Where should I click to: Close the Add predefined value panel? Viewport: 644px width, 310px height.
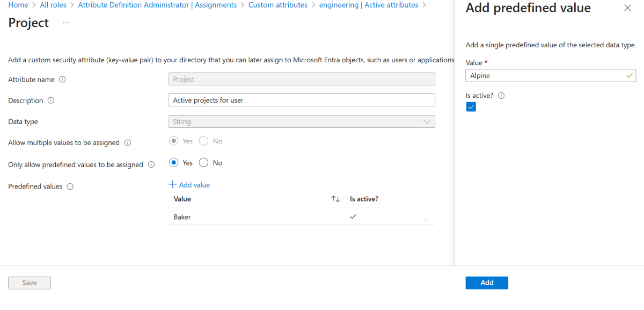[x=627, y=8]
